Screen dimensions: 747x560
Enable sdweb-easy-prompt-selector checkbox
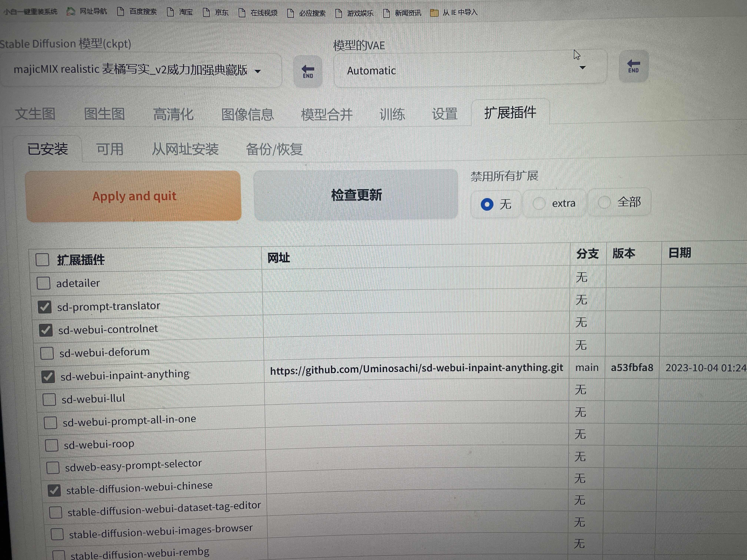point(53,468)
